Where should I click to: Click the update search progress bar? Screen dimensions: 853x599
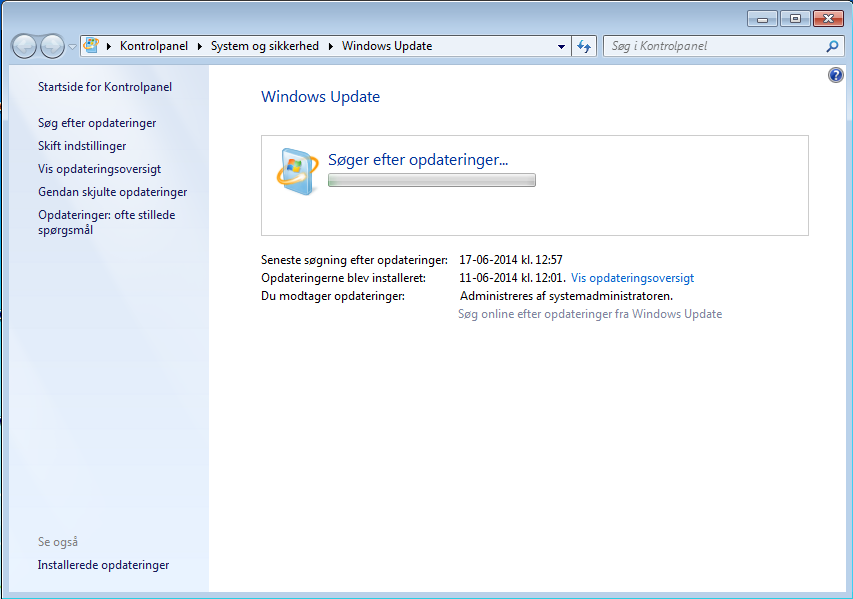[432, 180]
